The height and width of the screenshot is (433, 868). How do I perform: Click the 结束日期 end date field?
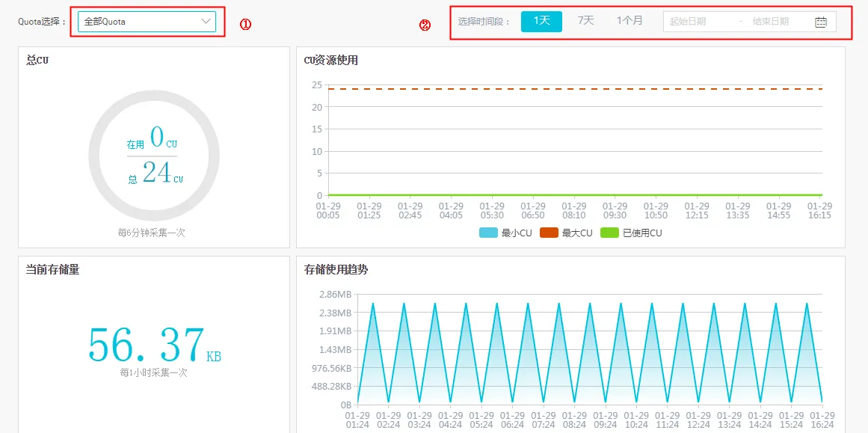point(771,22)
